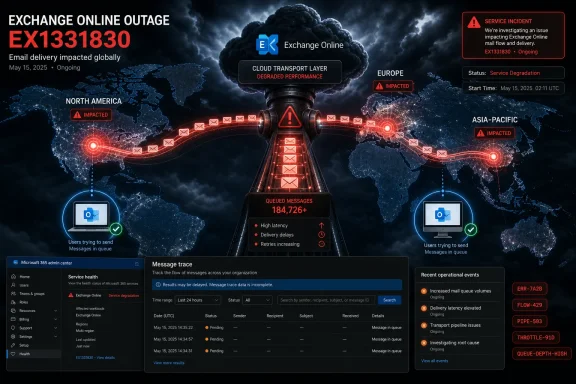The height and width of the screenshot is (384, 576).
Task: Select Roles in the admin sidebar
Action: (x=24, y=302)
